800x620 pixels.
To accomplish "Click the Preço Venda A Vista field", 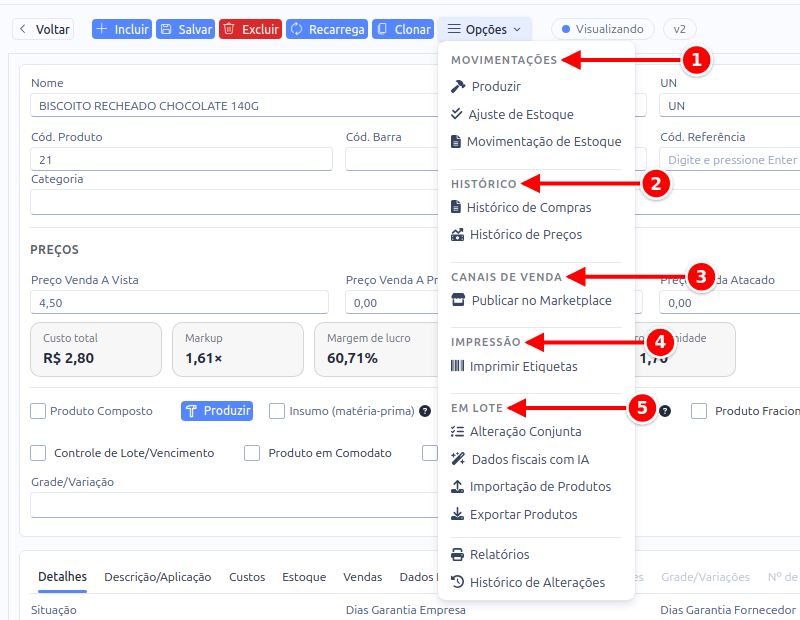I will point(180,303).
